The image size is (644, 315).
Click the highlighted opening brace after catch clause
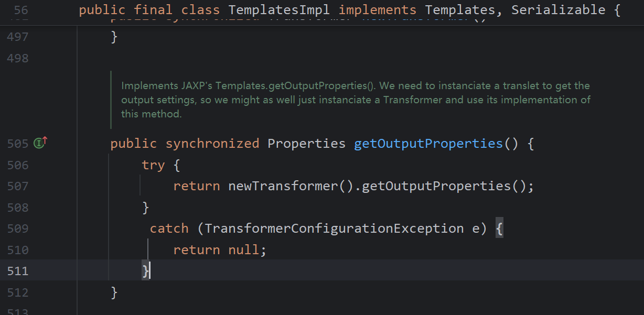pyautogui.click(x=499, y=229)
